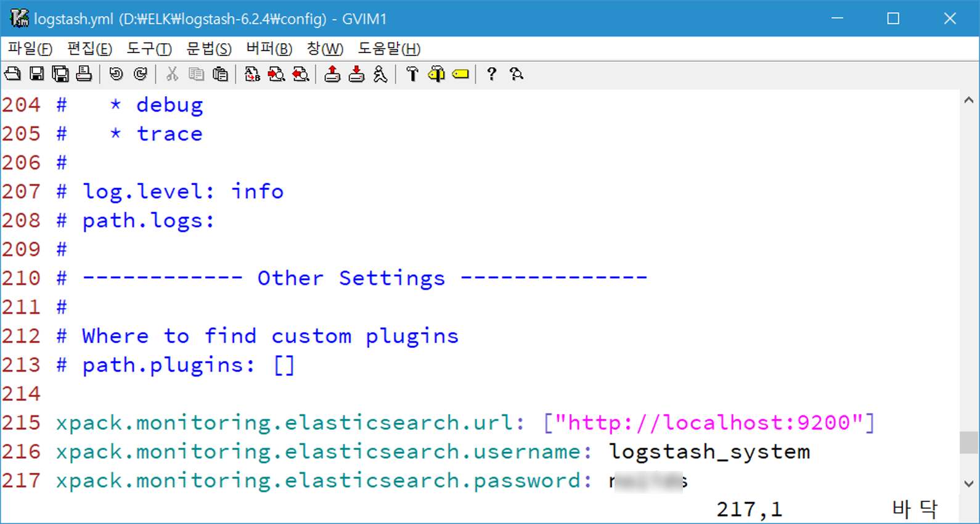The image size is (980, 524).
Task: Click the Find Previous toolbar icon
Action: tap(300, 74)
